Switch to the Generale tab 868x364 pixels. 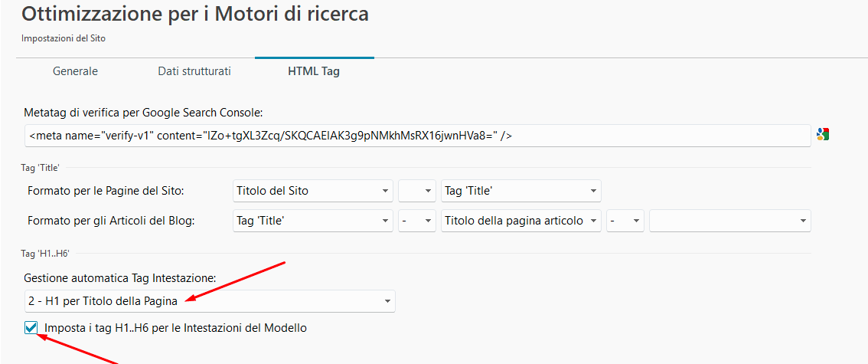(75, 71)
